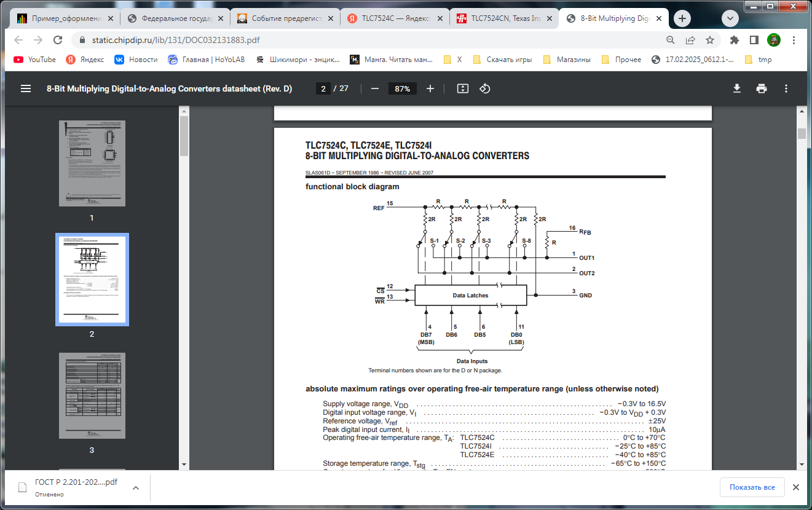Close the Пример_оформления tab
The width and height of the screenshot is (812, 510).
tap(112, 18)
